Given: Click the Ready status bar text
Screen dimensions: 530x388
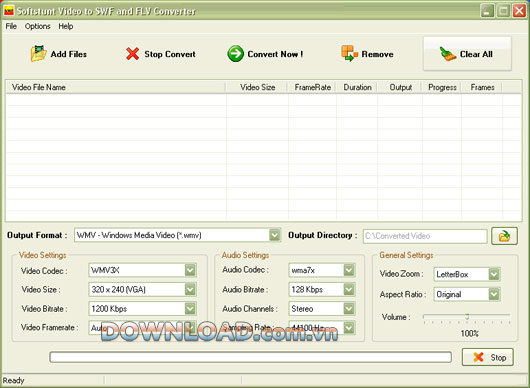Looking at the screenshot, I should 14,381.
